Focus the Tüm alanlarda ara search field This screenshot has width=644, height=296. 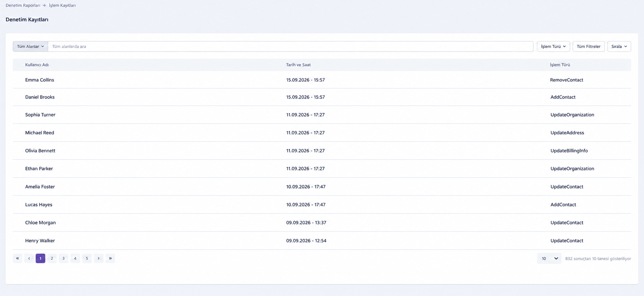(x=291, y=46)
